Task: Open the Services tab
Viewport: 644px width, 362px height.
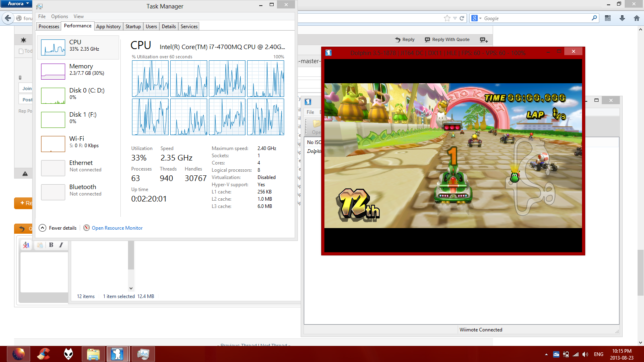Action: pos(189,27)
